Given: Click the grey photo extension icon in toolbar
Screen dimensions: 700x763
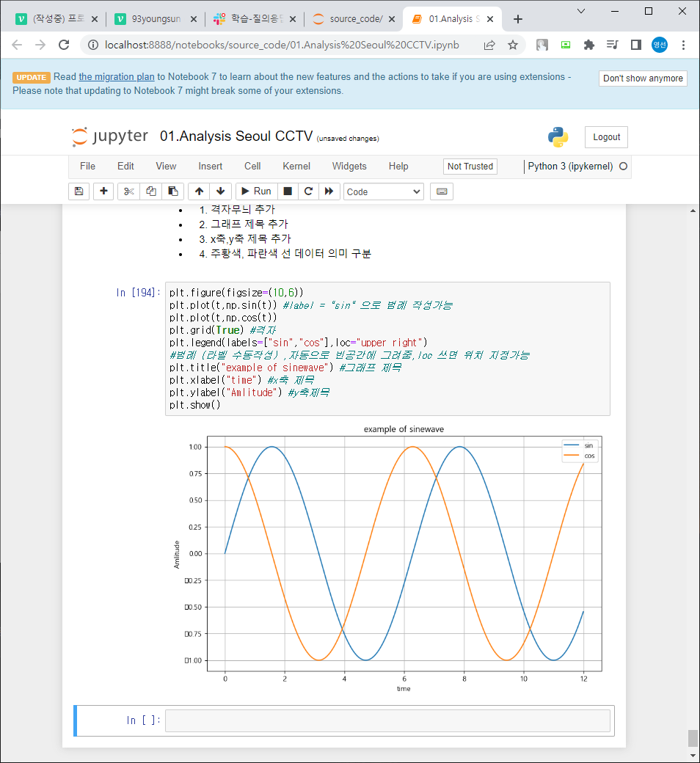Looking at the screenshot, I should tap(542, 45).
